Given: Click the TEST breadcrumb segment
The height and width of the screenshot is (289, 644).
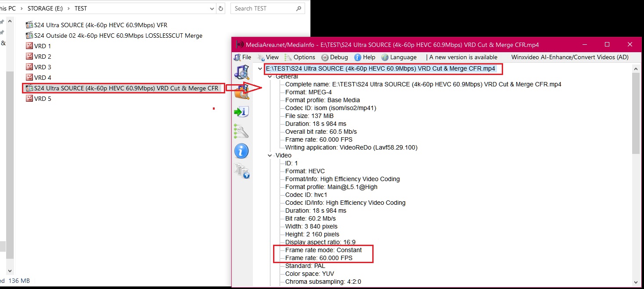Looking at the screenshot, I should coord(81,8).
